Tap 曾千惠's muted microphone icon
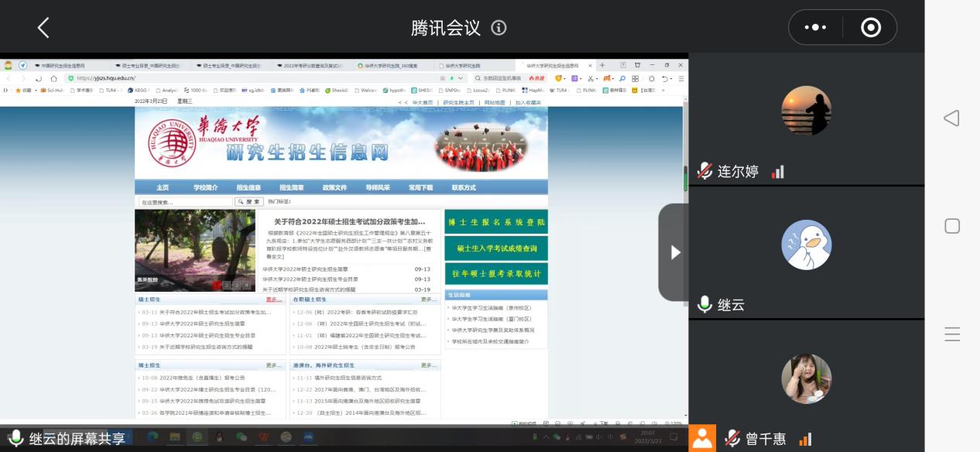Screen dimensions: 980x452 coord(732,439)
